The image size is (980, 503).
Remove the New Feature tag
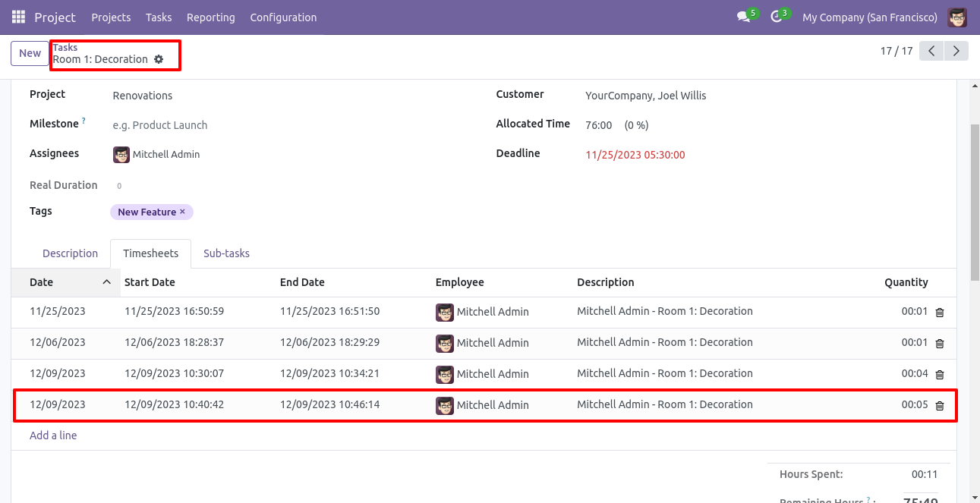point(182,212)
